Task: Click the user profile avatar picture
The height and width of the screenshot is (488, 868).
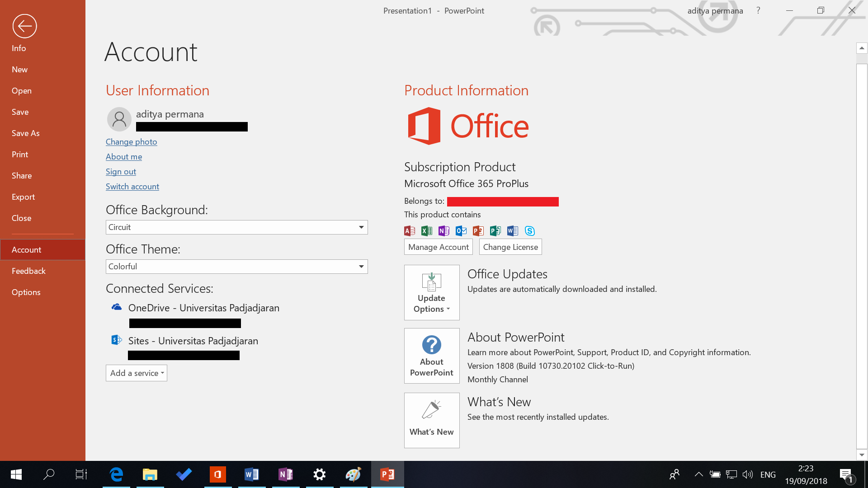Action: click(119, 119)
